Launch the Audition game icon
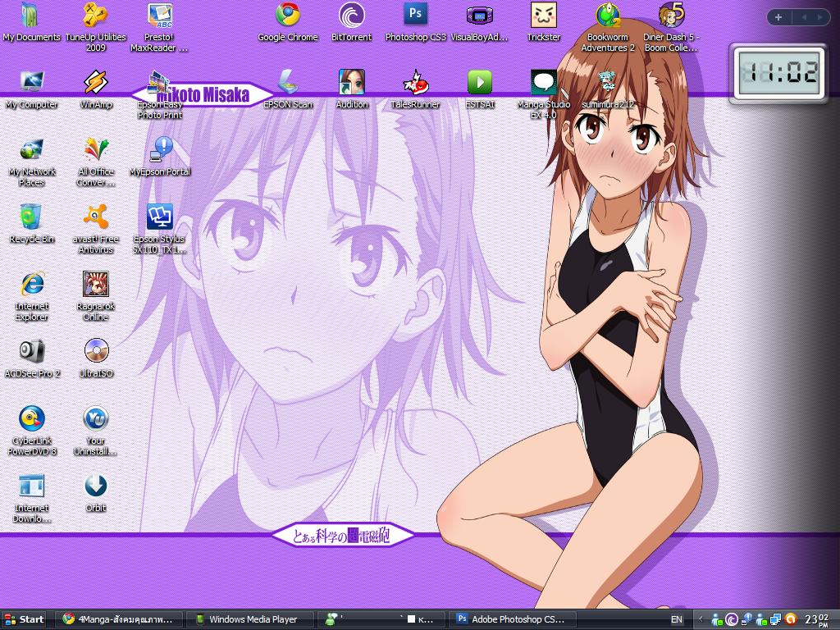Viewport: 840px width, 630px height. tap(351, 90)
